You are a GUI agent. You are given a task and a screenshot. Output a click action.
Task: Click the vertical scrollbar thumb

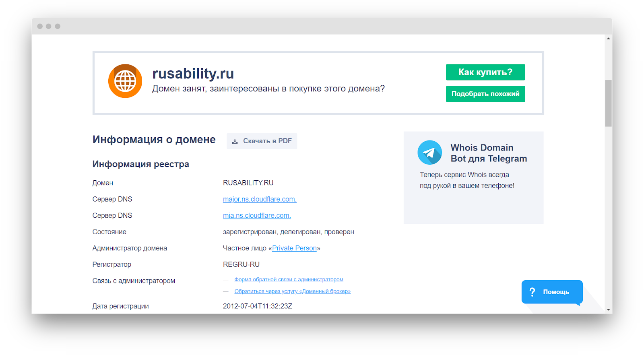tap(608, 103)
